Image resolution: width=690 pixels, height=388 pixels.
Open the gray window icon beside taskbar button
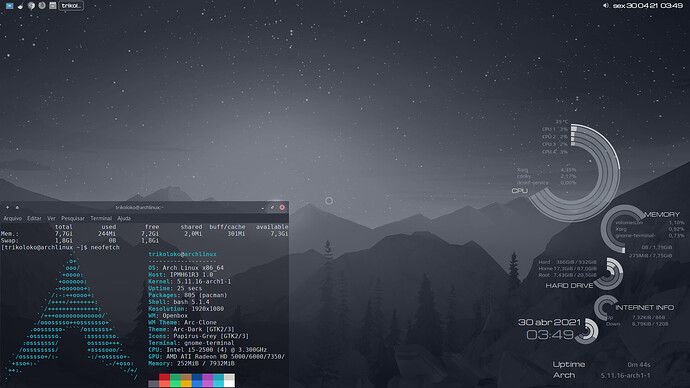52,6
